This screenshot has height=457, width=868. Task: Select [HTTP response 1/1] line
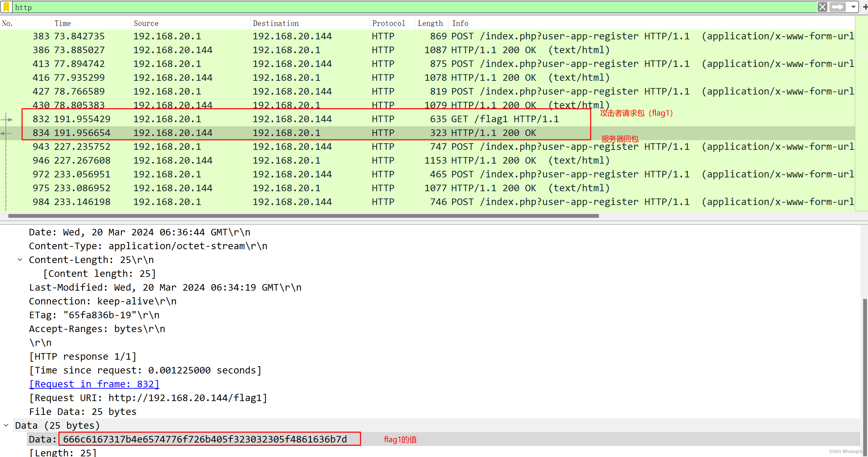pyautogui.click(x=83, y=357)
